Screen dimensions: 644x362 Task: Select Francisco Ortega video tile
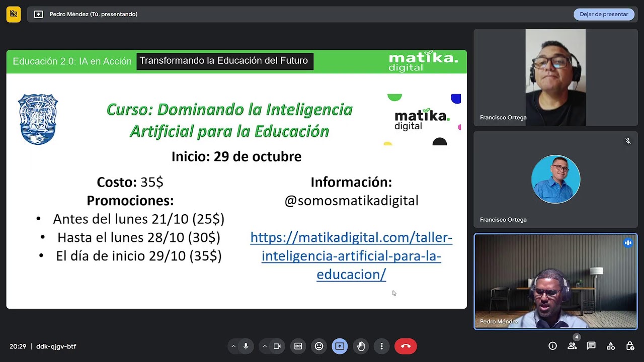coord(555,77)
